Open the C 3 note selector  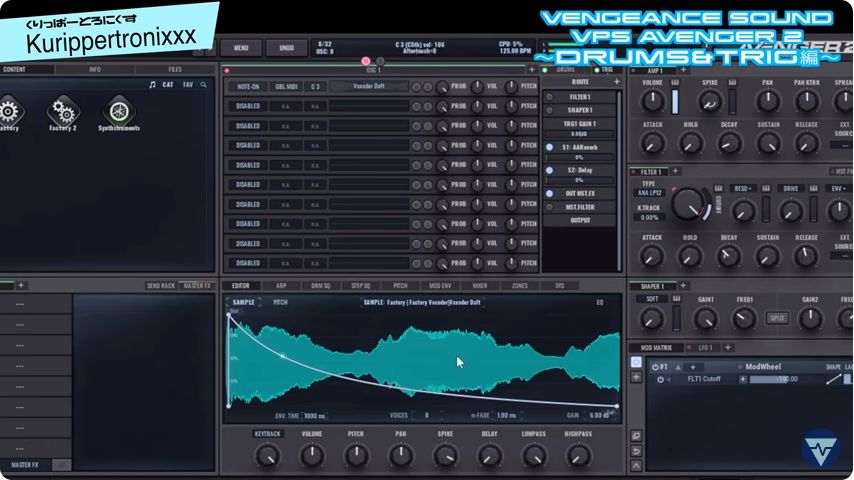(315, 87)
